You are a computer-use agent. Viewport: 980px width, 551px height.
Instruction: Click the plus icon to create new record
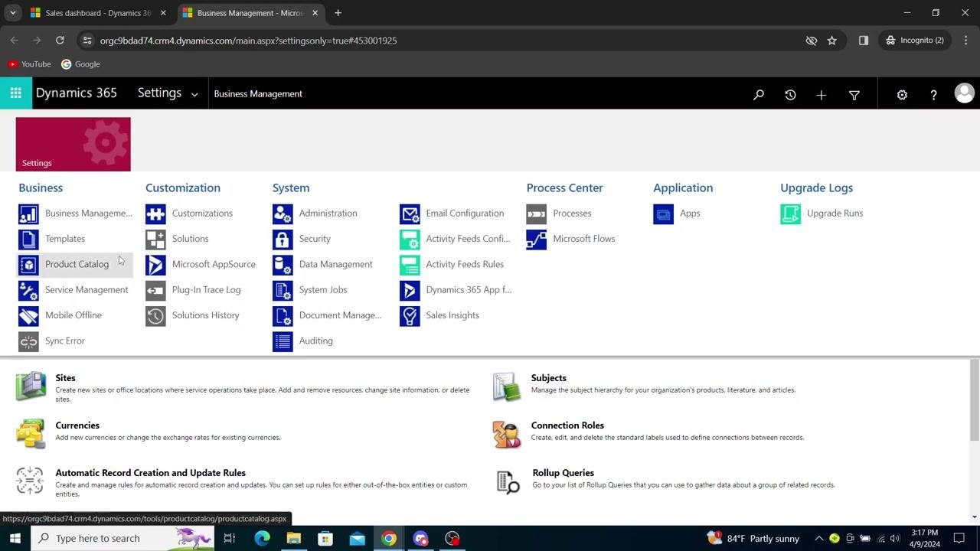(822, 95)
